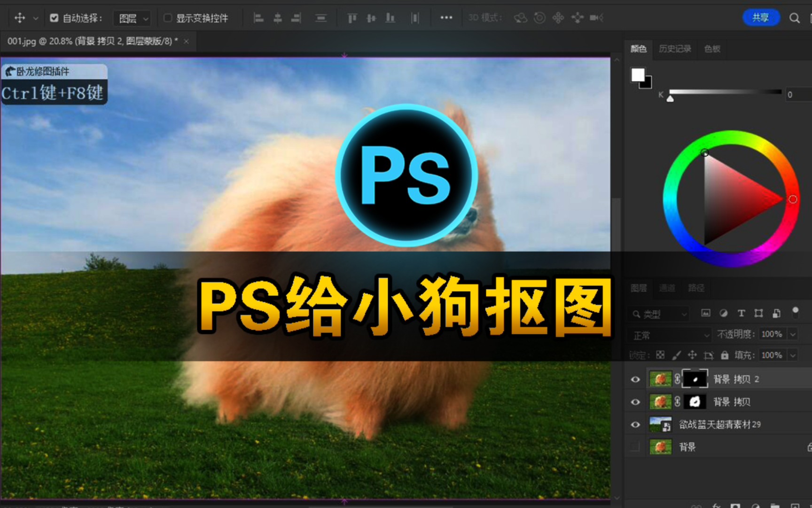Click Align bottom edges icon
Viewport: 812px width, 508px height.
pyautogui.click(x=390, y=18)
